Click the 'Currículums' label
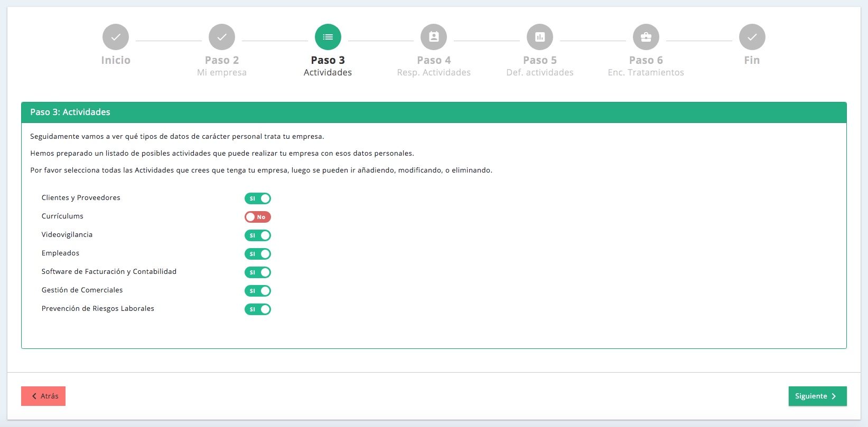The width and height of the screenshot is (868, 427). 62,216
